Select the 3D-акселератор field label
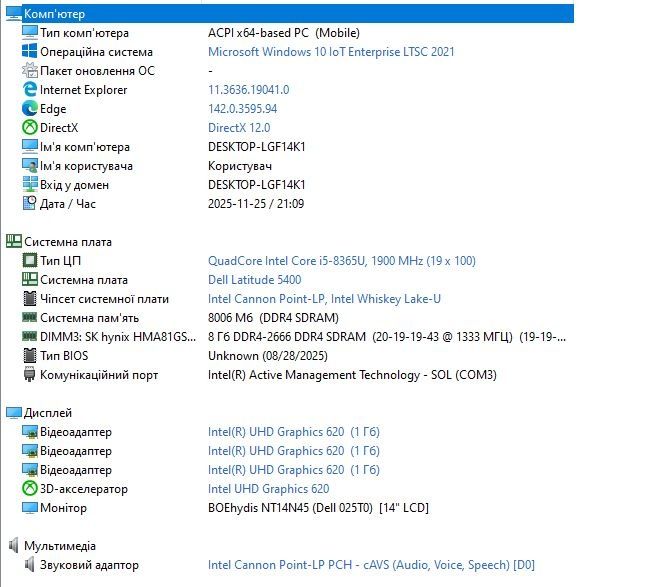The height and width of the screenshot is (587, 650). click(x=84, y=489)
